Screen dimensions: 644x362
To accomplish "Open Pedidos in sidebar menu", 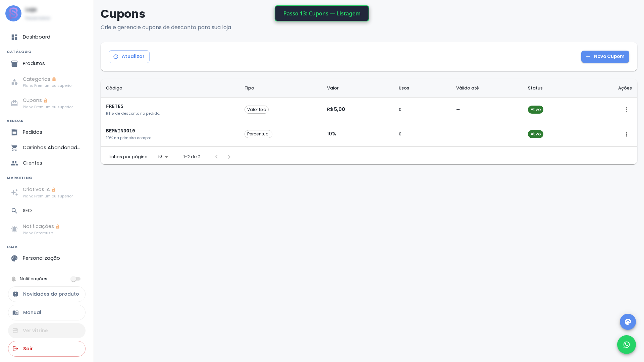I will [x=47, y=132].
